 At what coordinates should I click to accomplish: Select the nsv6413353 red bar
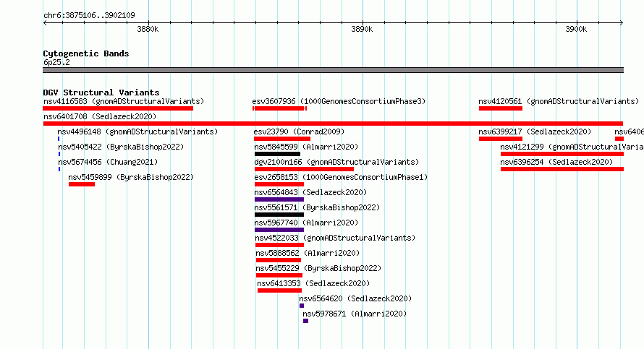click(280, 290)
